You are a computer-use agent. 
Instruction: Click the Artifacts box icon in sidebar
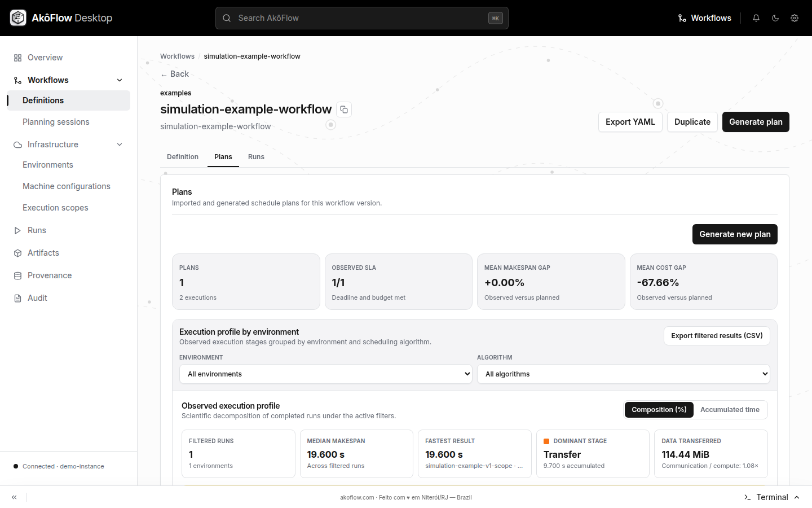click(17, 253)
